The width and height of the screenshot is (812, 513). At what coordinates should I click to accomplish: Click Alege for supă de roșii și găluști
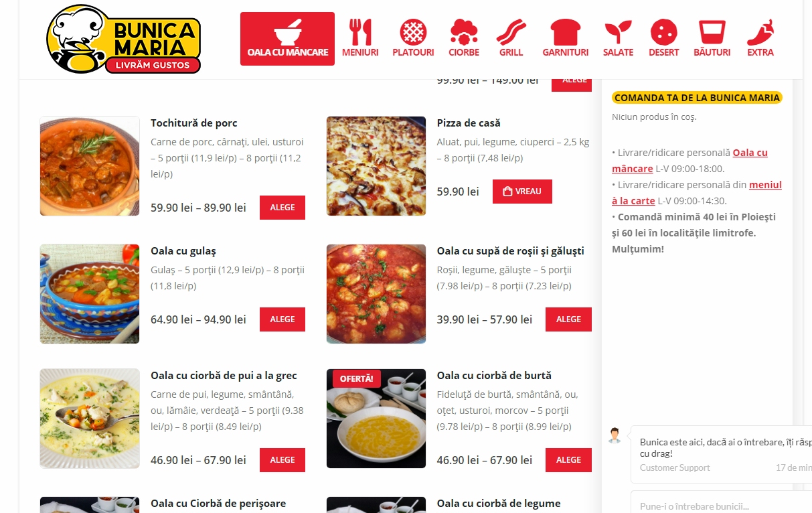point(568,319)
